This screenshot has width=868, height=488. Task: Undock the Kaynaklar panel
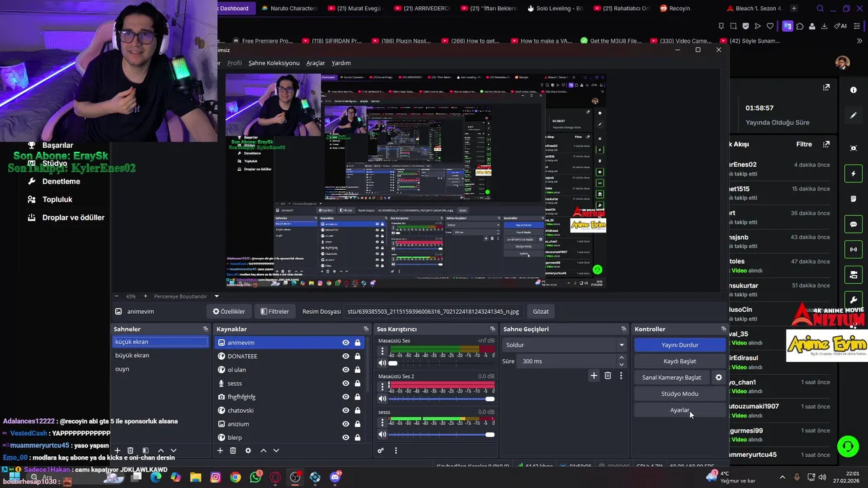point(366,329)
